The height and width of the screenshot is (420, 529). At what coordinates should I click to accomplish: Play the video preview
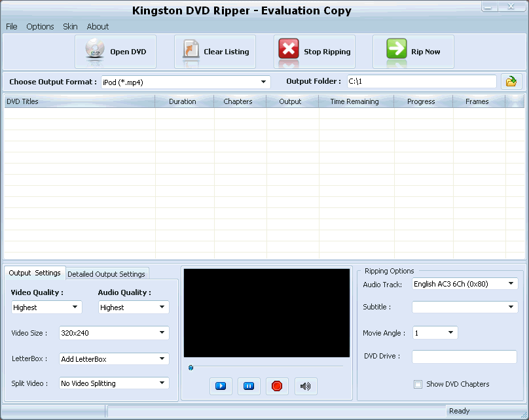point(221,386)
